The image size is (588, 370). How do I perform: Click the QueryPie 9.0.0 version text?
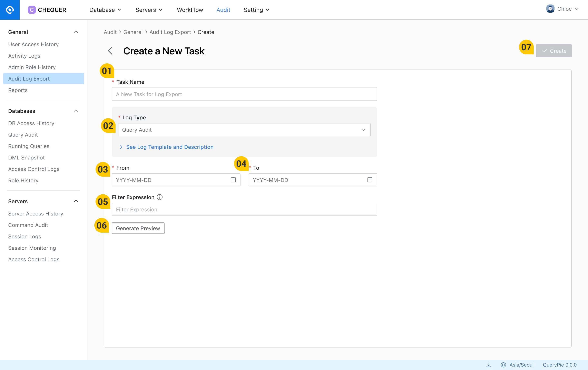(560, 365)
